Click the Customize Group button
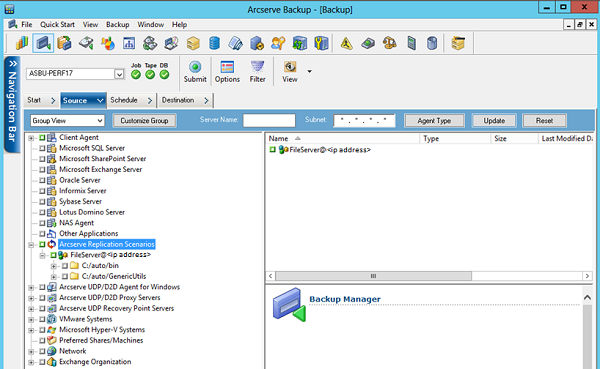This screenshot has height=369, width=600. (x=144, y=121)
